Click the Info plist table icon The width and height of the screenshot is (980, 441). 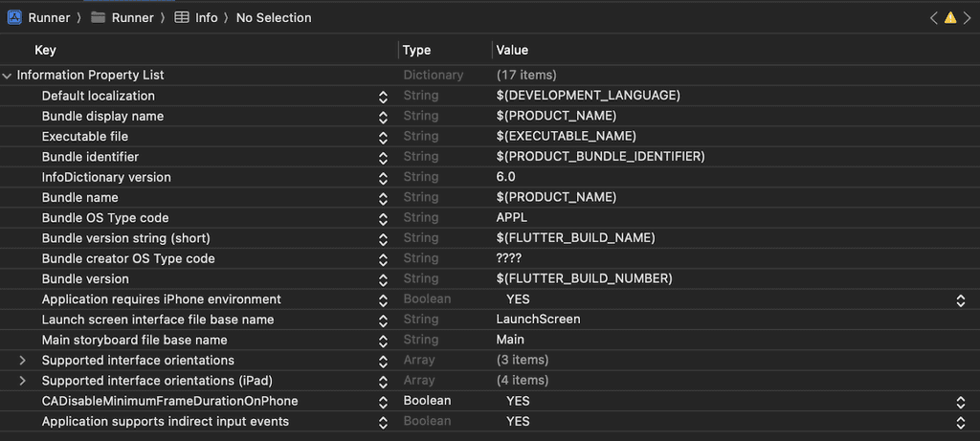[x=182, y=17]
